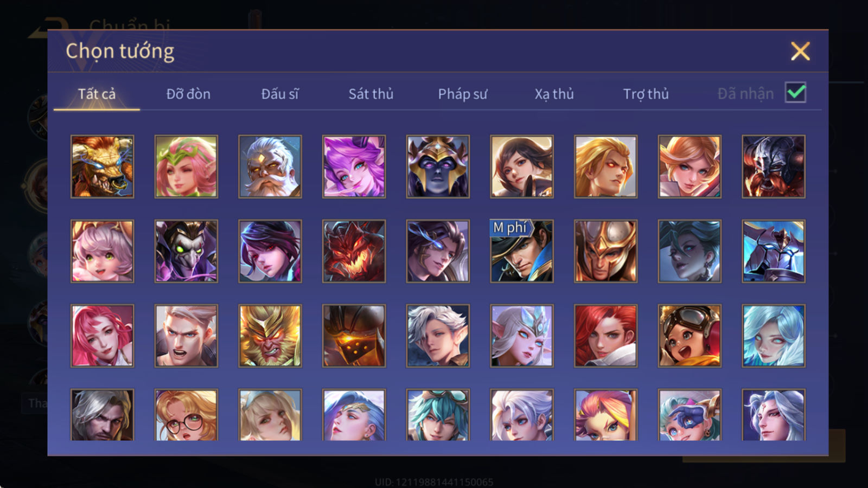Select the red lava demon hero

point(354,251)
